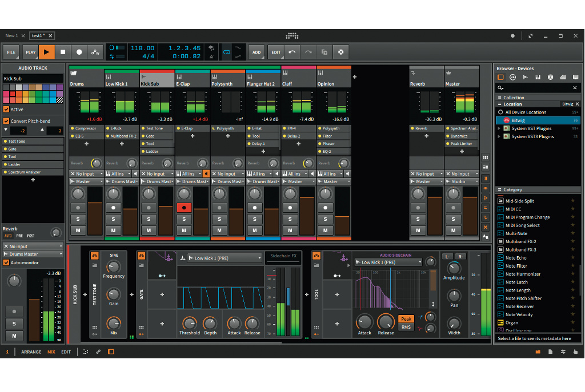Uncheck the Active checkbox
Image resolution: width=585 pixels, height=392 pixels.
6,110
